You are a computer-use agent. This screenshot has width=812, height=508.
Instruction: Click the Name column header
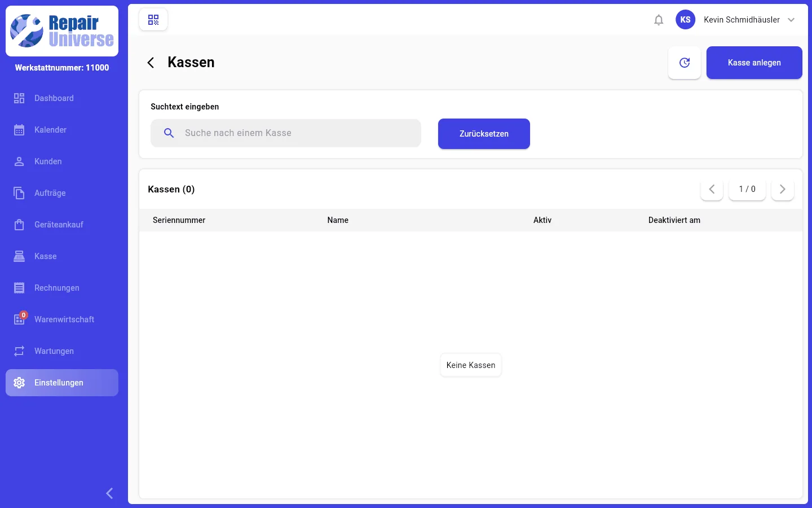pos(338,220)
